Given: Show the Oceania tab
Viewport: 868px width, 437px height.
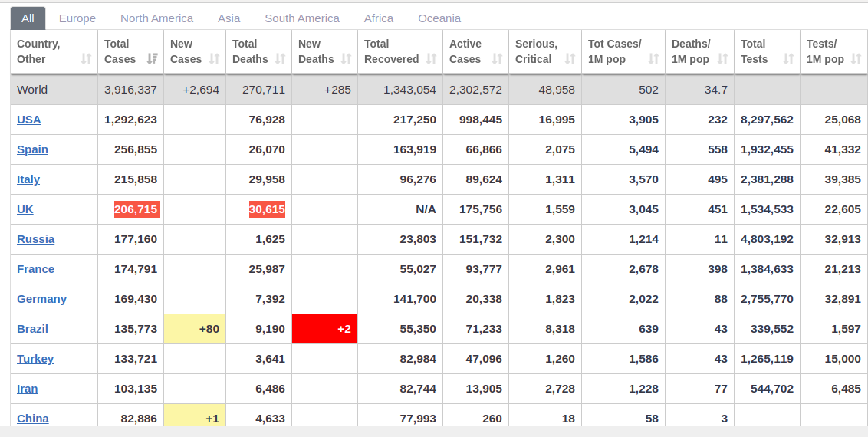Looking at the screenshot, I should (439, 18).
